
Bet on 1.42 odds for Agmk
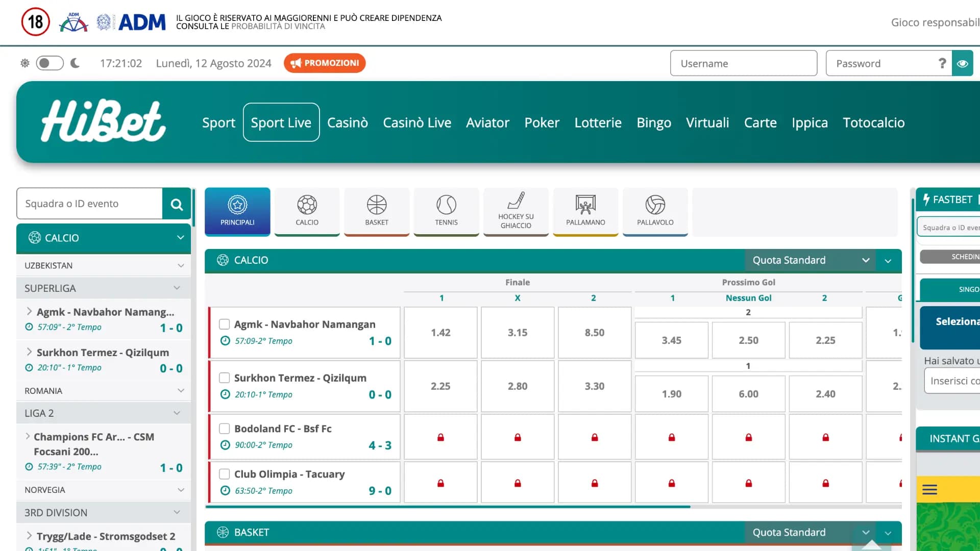pos(440,333)
